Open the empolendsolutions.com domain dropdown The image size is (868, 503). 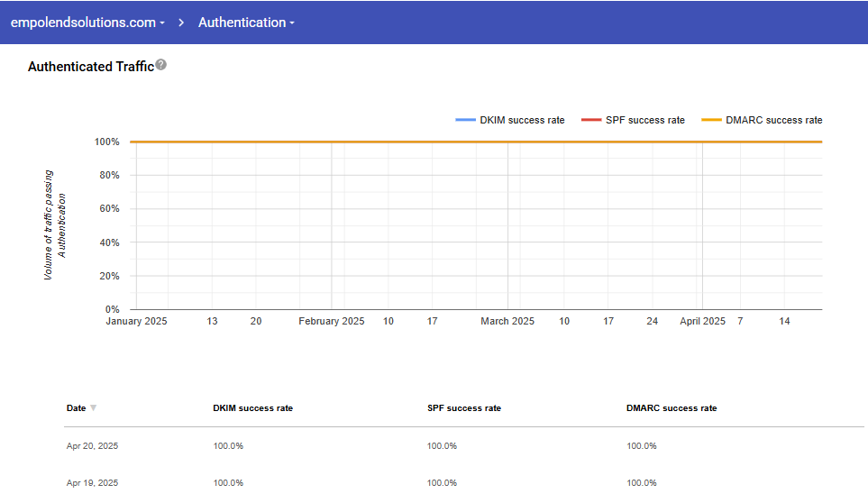point(87,23)
